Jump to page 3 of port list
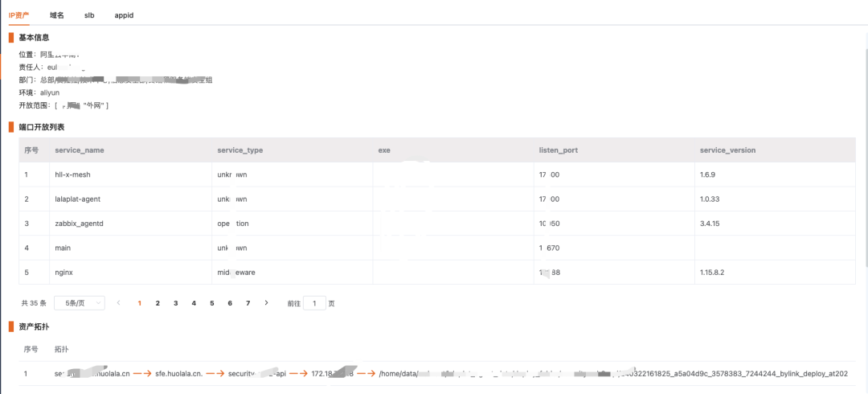 point(175,303)
